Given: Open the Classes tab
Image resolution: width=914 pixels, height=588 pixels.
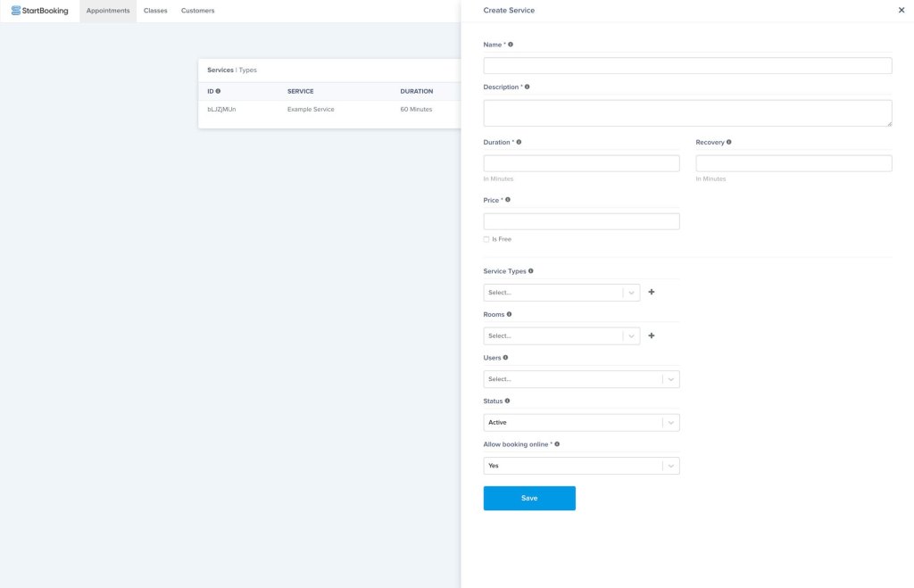Looking at the screenshot, I should [x=155, y=11].
